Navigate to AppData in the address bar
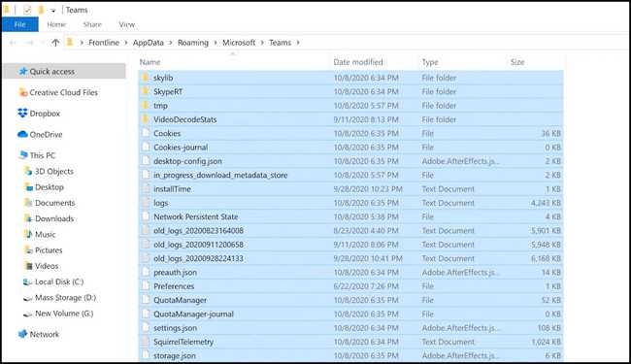This screenshot has width=631, height=364. 149,43
